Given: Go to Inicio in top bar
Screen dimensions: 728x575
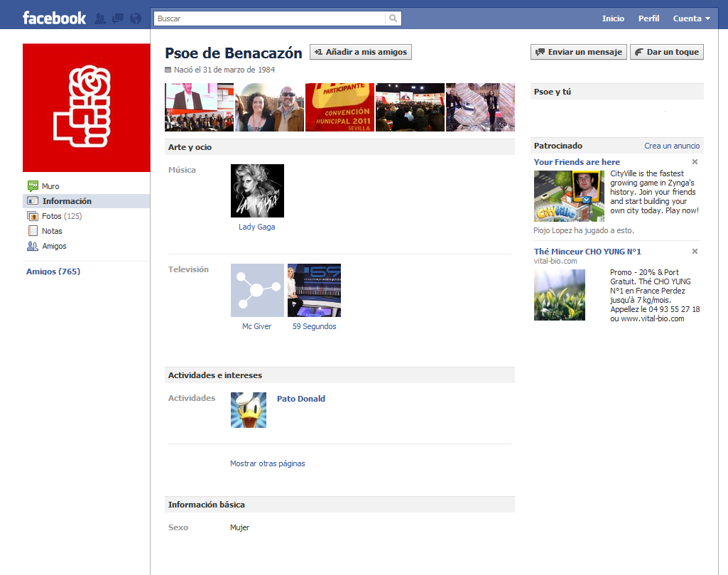Looking at the screenshot, I should coord(613,18).
